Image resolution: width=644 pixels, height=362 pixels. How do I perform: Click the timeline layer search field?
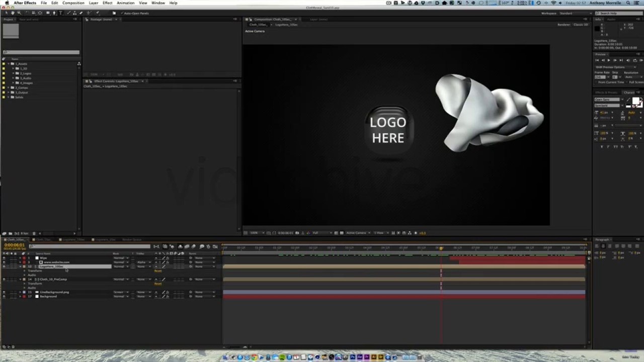90,246
